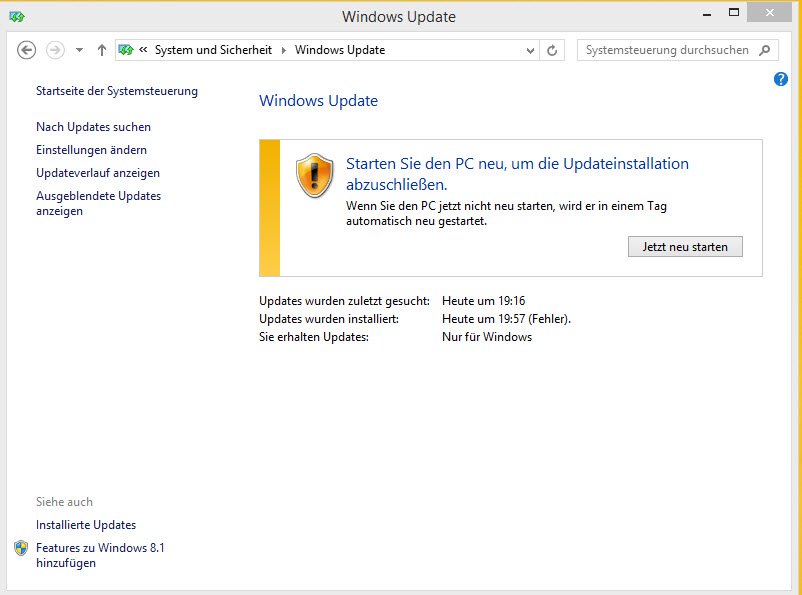Open Einstellungen ändern
The height and width of the screenshot is (595, 802).
point(91,150)
